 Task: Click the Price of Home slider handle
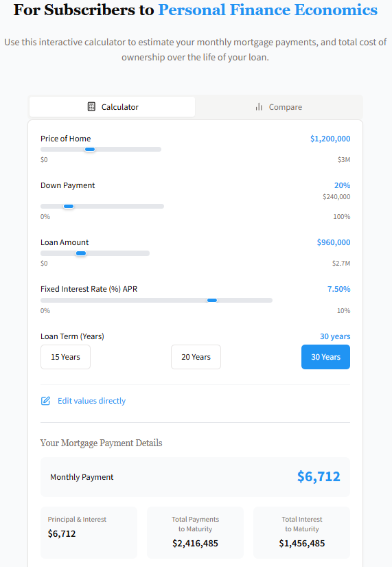coord(90,150)
